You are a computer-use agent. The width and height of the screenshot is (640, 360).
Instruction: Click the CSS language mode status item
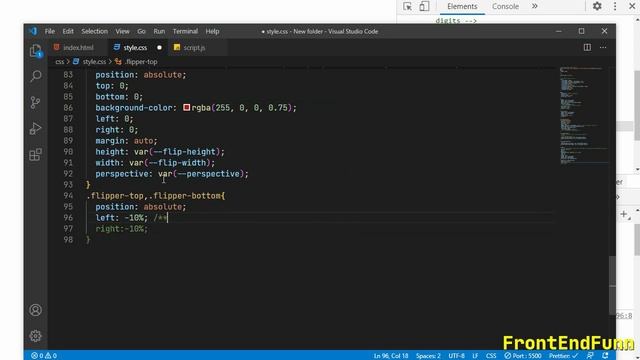[491, 356]
